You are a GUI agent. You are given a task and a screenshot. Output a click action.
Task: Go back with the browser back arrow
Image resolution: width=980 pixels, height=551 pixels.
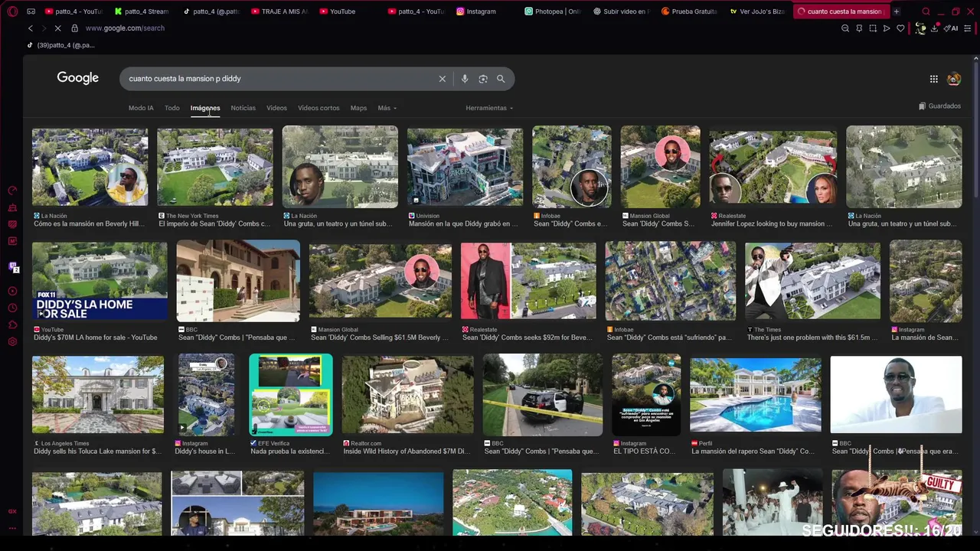(x=31, y=28)
